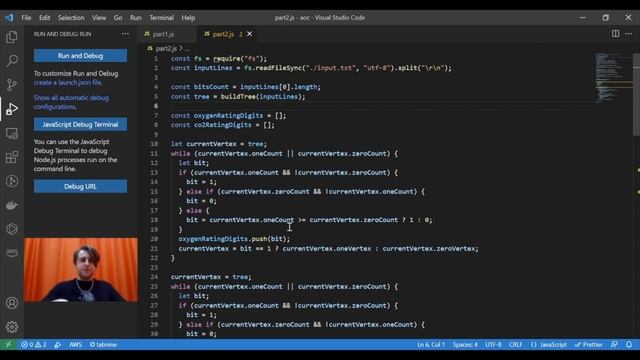Click the JavaScript Debug Terminal button
Screen dimensions: 640x360
coord(80,124)
